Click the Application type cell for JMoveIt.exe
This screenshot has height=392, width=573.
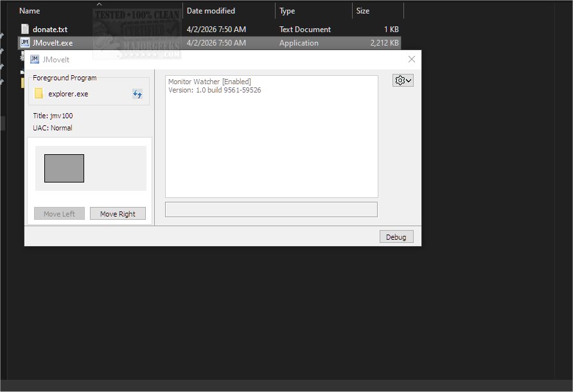click(x=299, y=43)
